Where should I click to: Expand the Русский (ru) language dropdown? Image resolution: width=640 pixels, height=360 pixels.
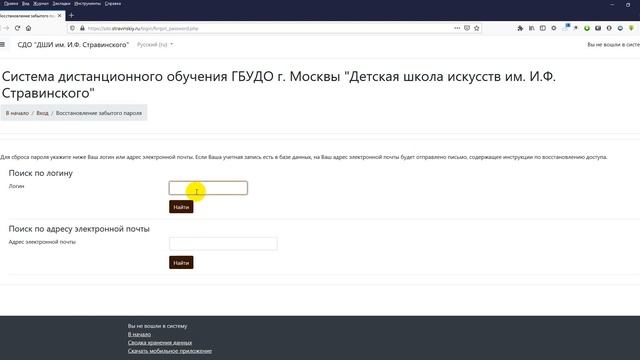pyautogui.click(x=155, y=44)
